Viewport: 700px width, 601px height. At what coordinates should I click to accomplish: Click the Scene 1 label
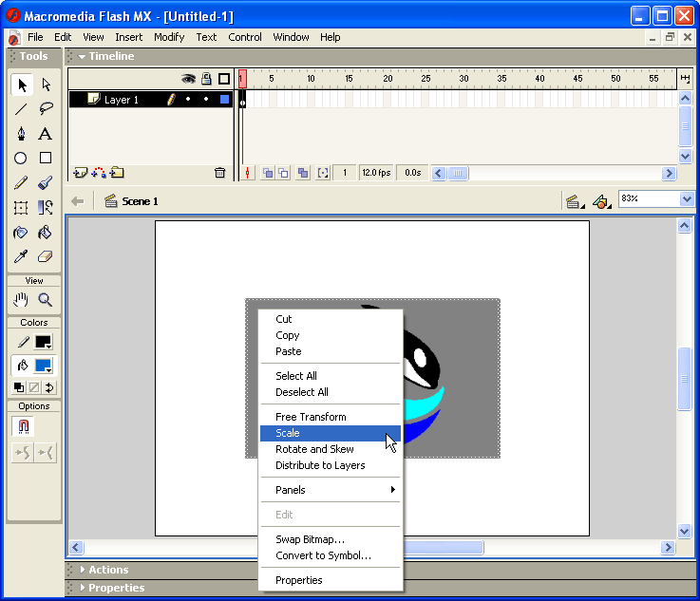click(140, 201)
